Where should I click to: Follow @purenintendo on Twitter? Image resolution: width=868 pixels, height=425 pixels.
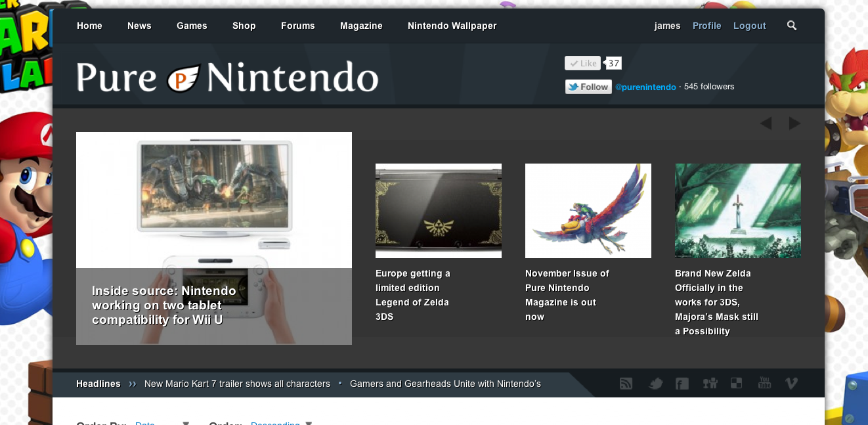pos(588,86)
